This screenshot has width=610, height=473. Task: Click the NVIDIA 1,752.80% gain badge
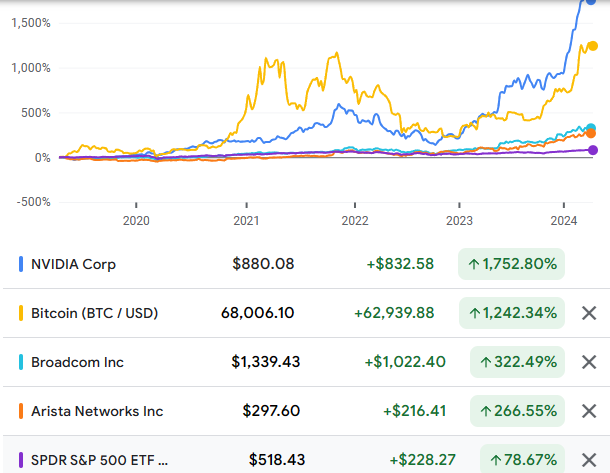click(511, 264)
